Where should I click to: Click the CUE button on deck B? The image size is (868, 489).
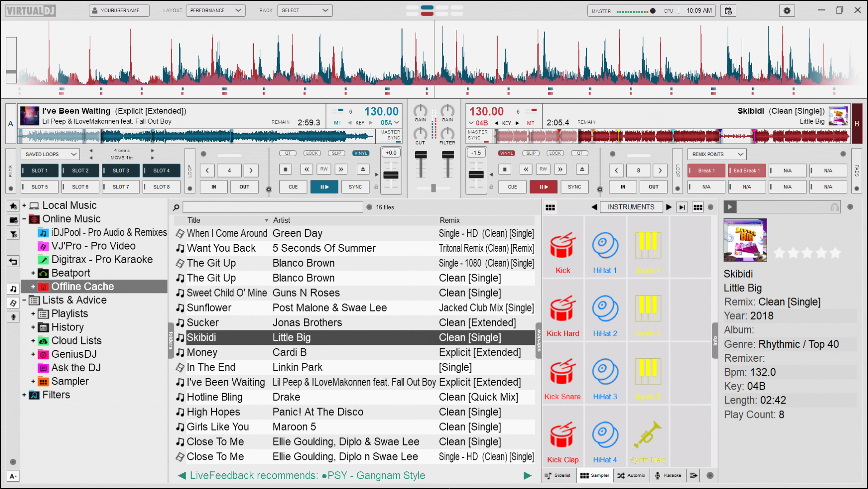pyautogui.click(x=512, y=187)
